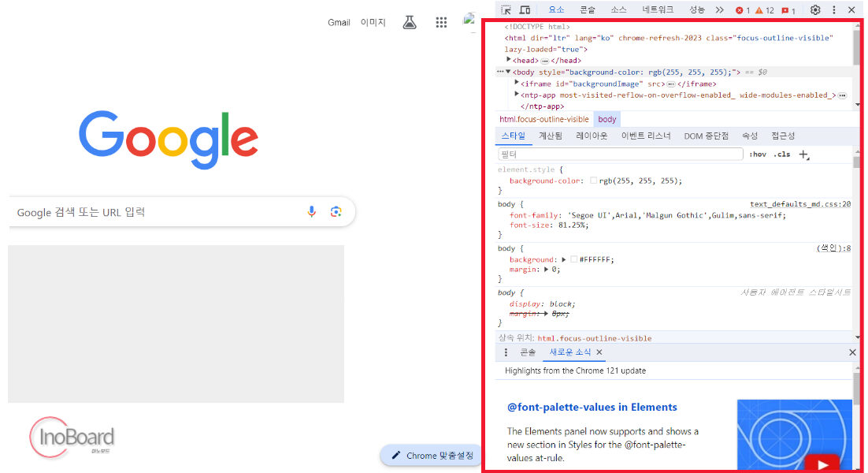Viewport: 868px width, 473px height.
Task: Select the 레이아웃 sidebar tab
Action: (x=592, y=136)
